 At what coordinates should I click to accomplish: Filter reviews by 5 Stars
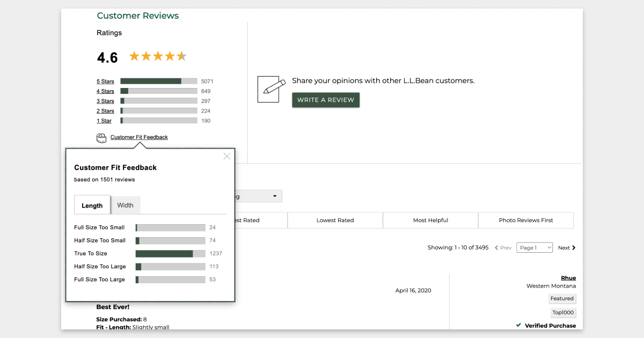click(105, 82)
